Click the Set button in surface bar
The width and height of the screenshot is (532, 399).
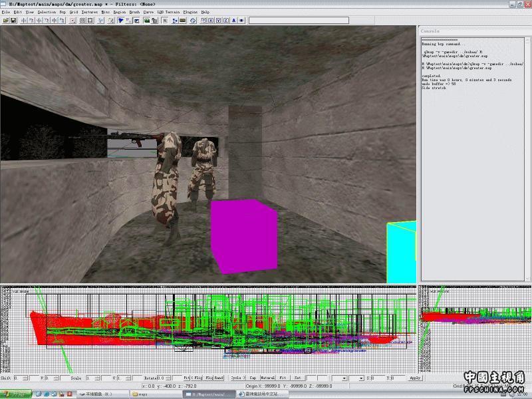(x=297, y=378)
